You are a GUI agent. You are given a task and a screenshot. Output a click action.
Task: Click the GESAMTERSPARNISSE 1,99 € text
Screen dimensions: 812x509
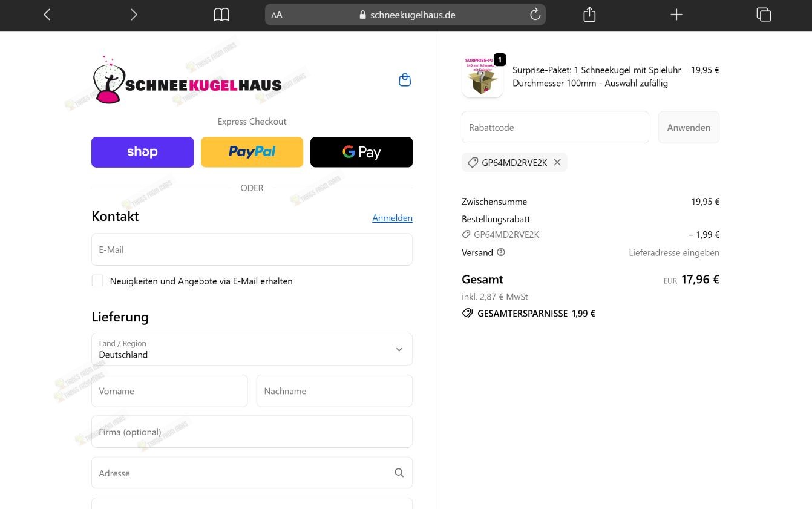click(536, 314)
